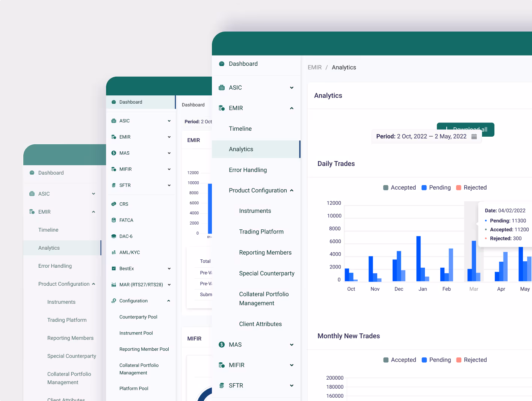The width and height of the screenshot is (532, 401).
Task: Expand MAR (RTS27/RTS28) chevron in middle window
Action: (x=169, y=285)
